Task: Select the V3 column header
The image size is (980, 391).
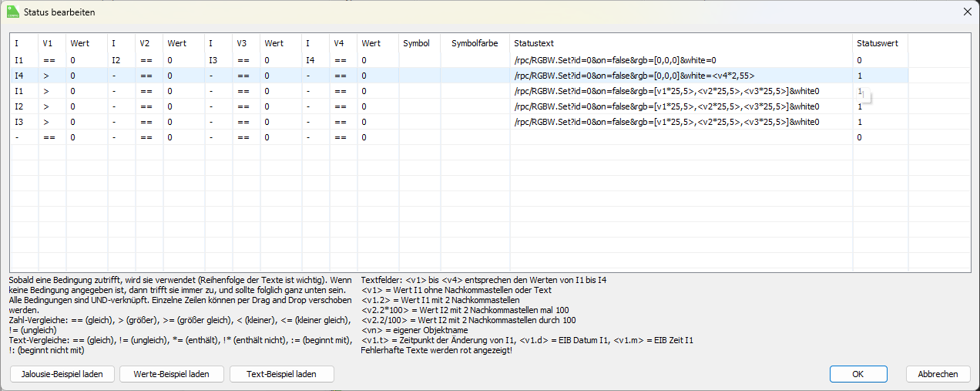Action: (246, 44)
